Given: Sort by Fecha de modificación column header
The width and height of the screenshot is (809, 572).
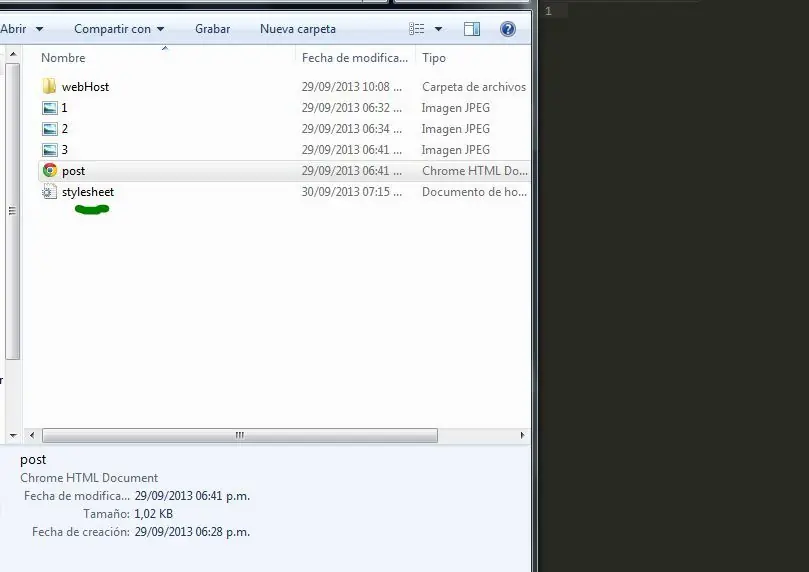Looking at the screenshot, I should (x=355, y=58).
